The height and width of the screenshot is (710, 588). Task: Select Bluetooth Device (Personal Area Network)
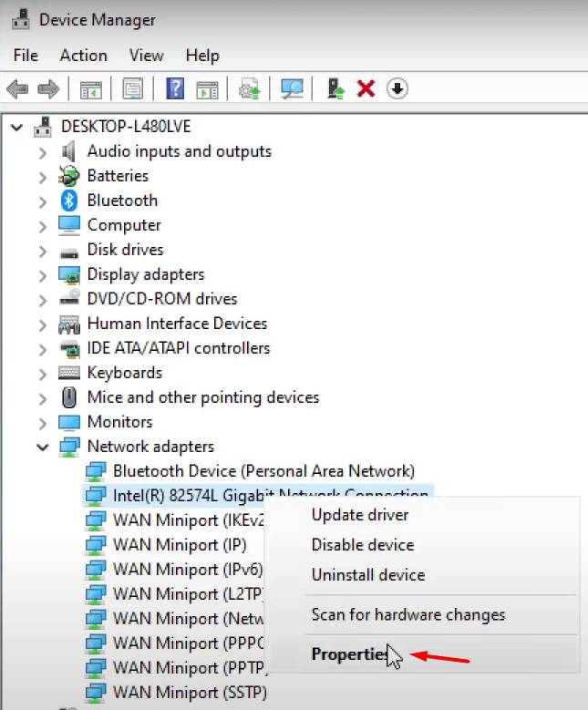263,471
